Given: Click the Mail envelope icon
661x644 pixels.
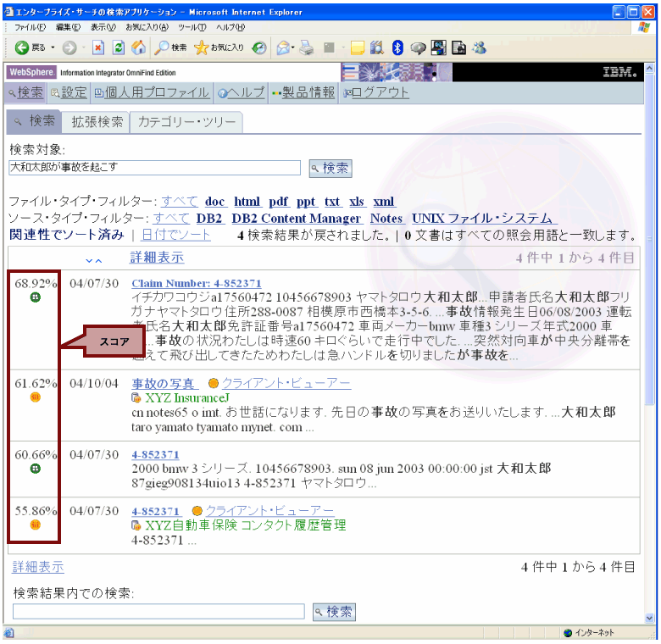Looking at the screenshot, I should click(x=283, y=48).
